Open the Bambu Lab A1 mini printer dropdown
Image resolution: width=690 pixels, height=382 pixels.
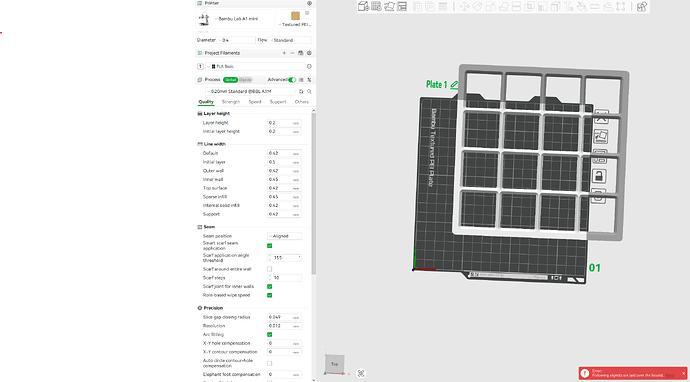235,19
